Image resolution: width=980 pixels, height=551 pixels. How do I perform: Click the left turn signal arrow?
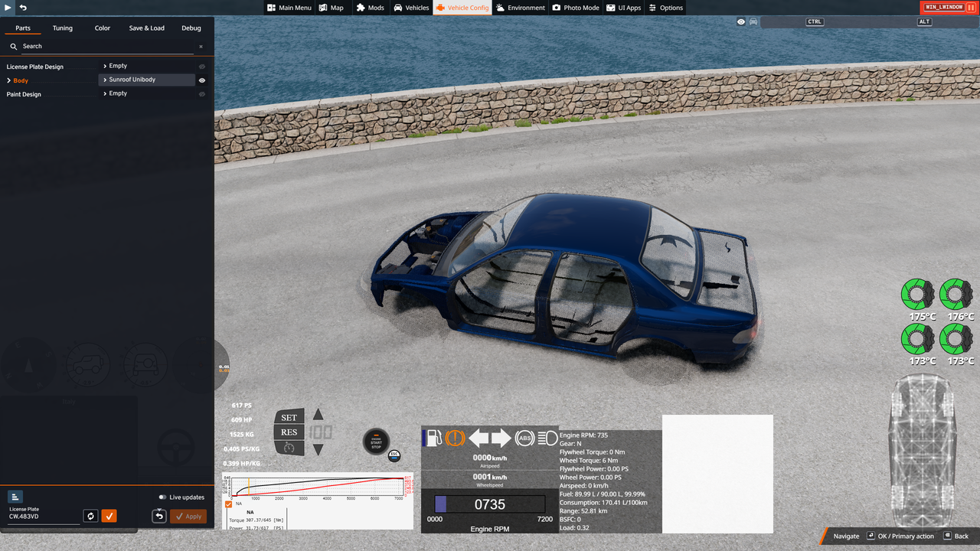(x=479, y=438)
